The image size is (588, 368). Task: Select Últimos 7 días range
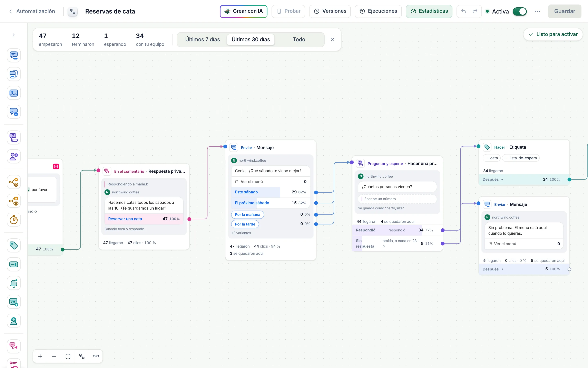[x=202, y=39]
